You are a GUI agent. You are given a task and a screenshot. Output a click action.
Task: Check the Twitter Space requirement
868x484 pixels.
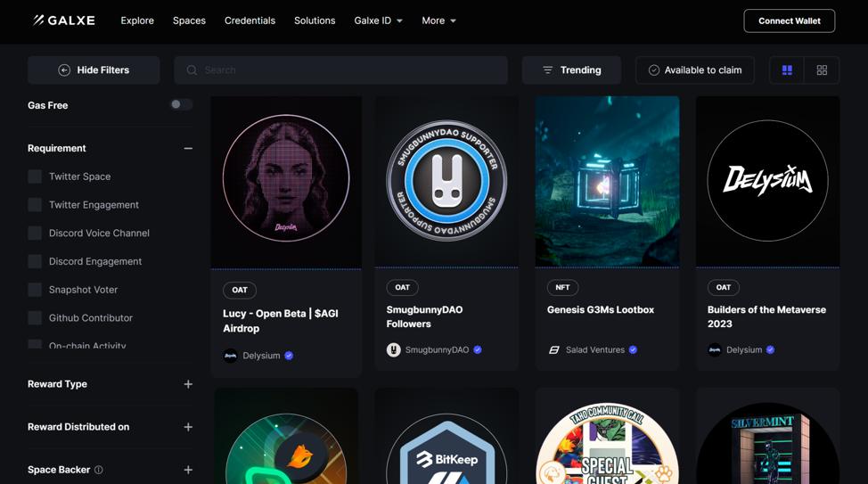35,176
